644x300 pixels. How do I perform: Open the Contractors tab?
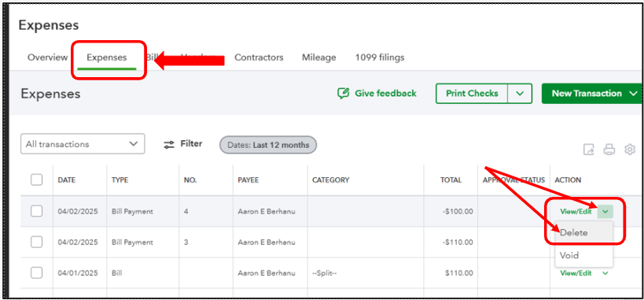point(259,57)
